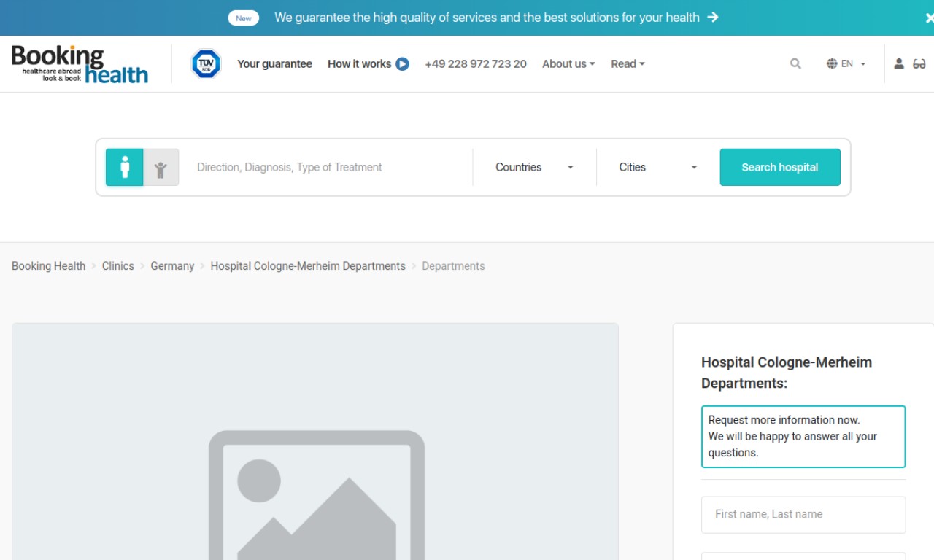This screenshot has height=560, width=934.
Task: Open the search magnifier icon in header
Action: (x=795, y=64)
